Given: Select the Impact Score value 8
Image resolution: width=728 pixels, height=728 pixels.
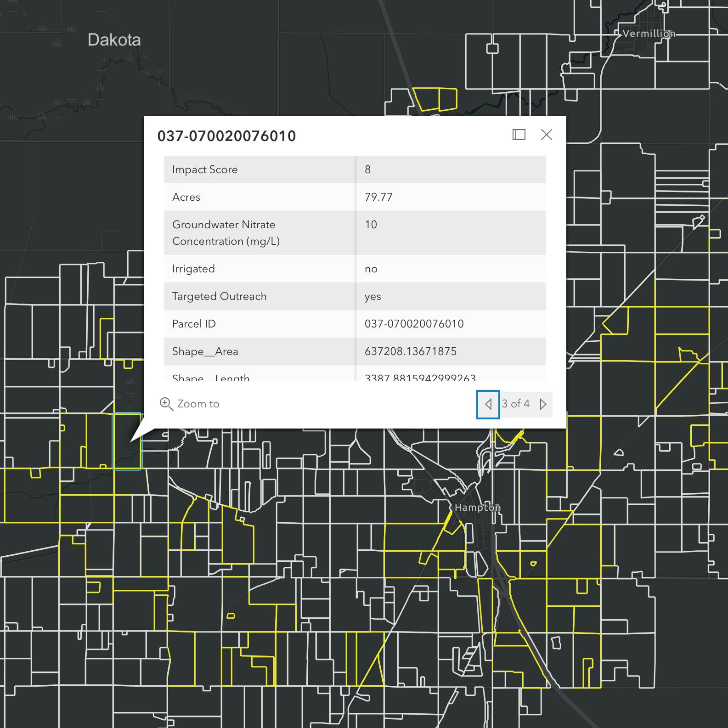Looking at the screenshot, I should pyautogui.click(x=367, y=169).
